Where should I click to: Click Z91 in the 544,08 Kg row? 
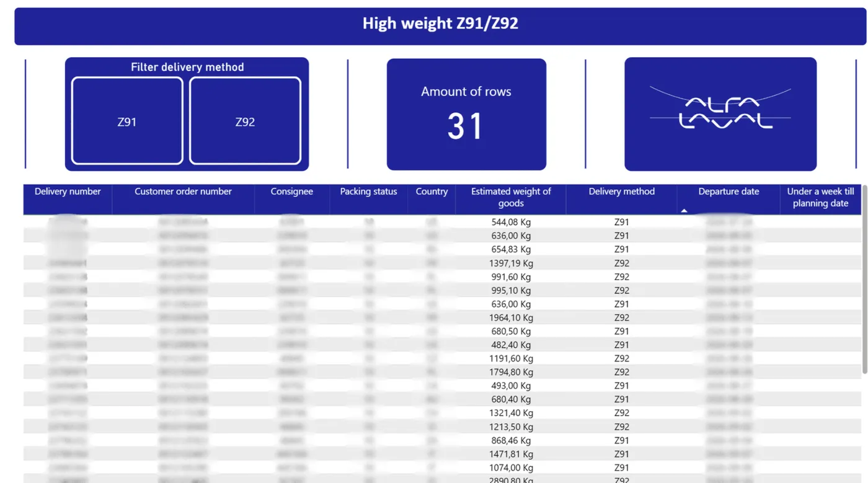(621, 222)
